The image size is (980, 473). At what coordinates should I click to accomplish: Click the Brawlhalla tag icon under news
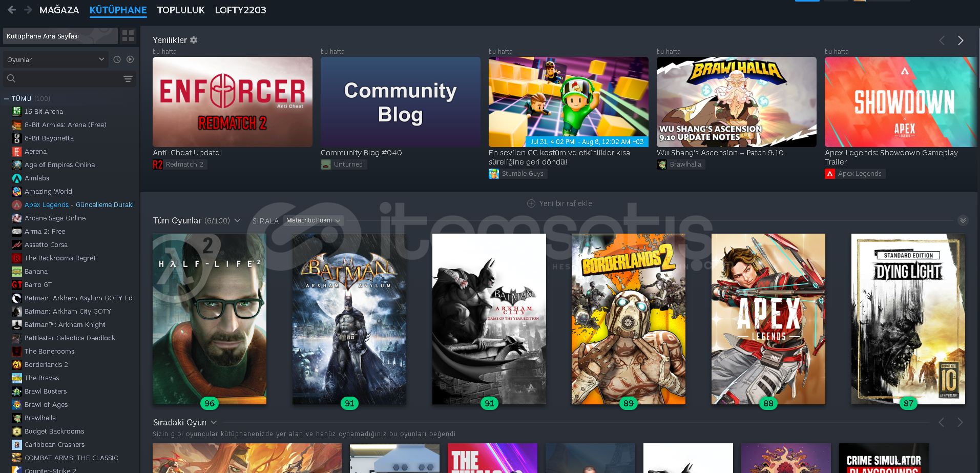[662, 164]
